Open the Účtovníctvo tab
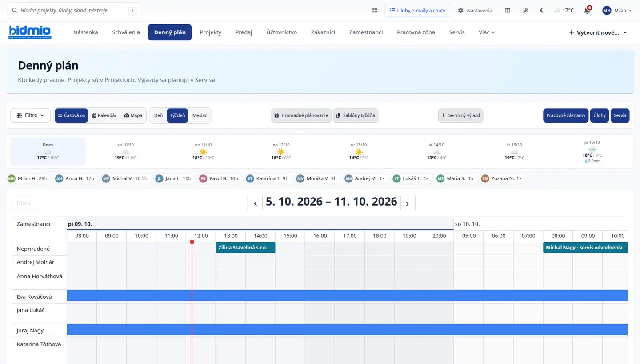640x364 pixels. point(282,32)
